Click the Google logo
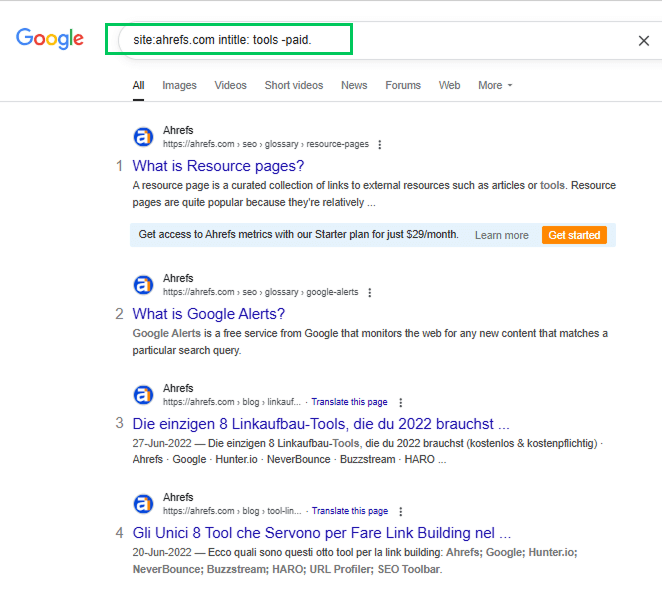The width and height of the screenshot is (662, 591). point(50,38)
